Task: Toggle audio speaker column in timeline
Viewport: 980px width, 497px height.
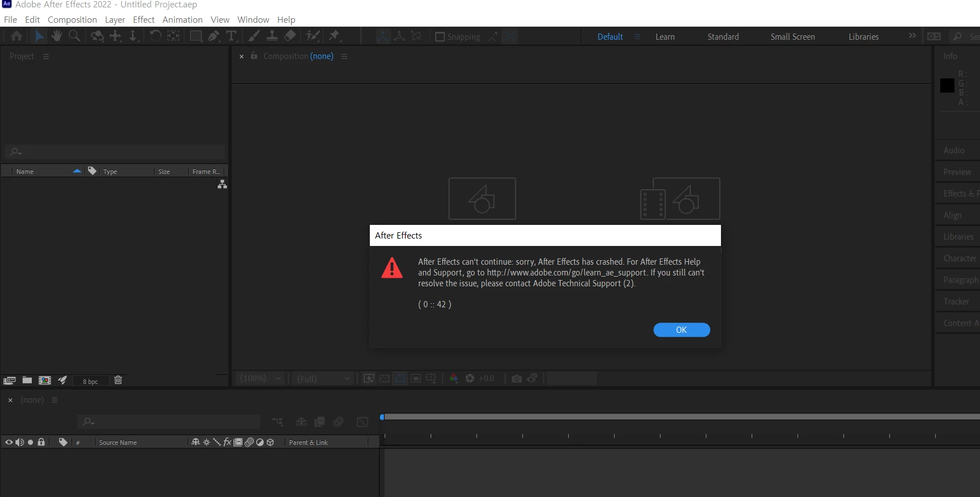Action: (19, 442)
